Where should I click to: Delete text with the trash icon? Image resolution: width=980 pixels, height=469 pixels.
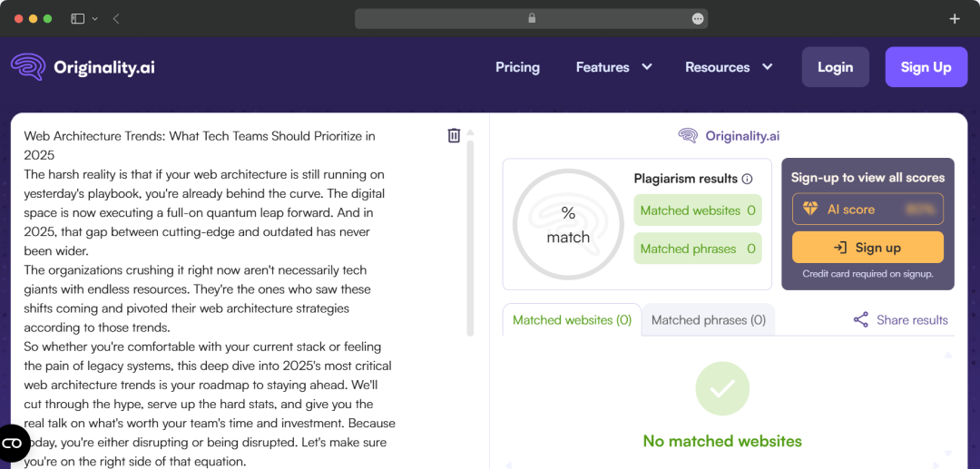(454, 135)
